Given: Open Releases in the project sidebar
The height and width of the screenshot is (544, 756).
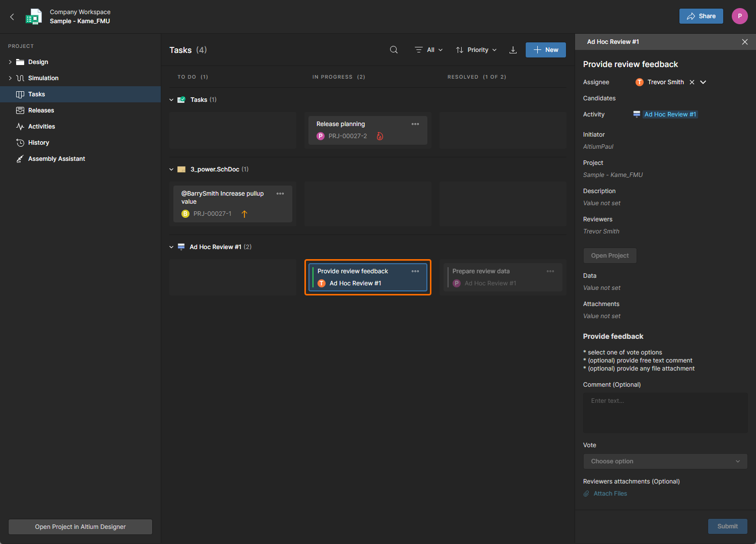Looking at the screenshot, I should [x=41, y=110].
